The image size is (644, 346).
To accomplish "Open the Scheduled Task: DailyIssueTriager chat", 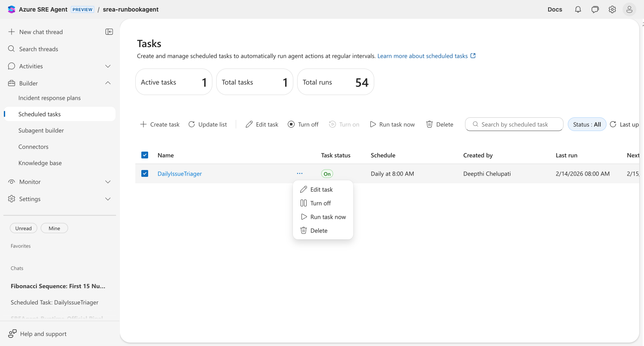I will point(54,302).
